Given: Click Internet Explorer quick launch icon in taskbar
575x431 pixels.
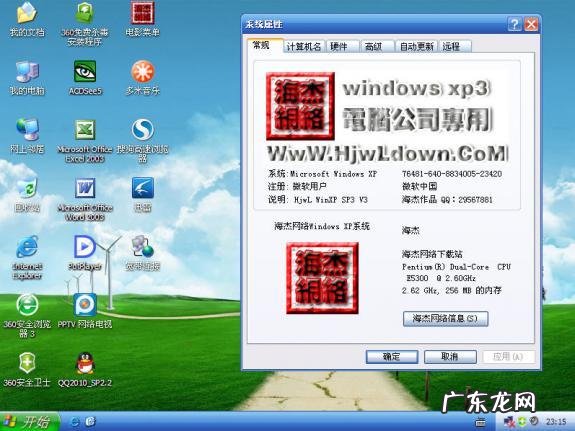Looking at the screenshot, I should click(74, 422).
